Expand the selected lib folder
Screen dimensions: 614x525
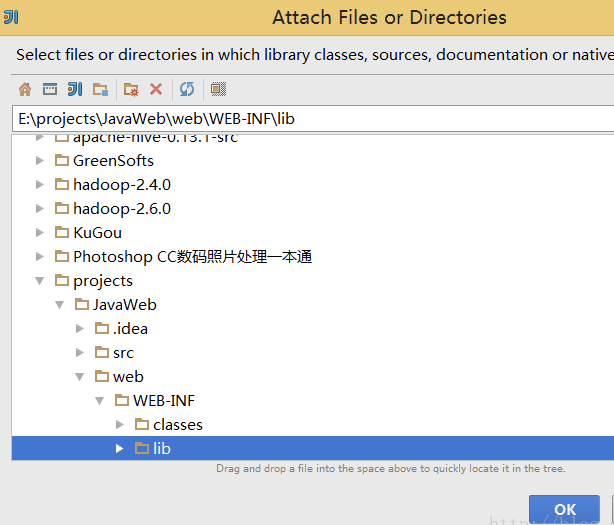[119, 449]
